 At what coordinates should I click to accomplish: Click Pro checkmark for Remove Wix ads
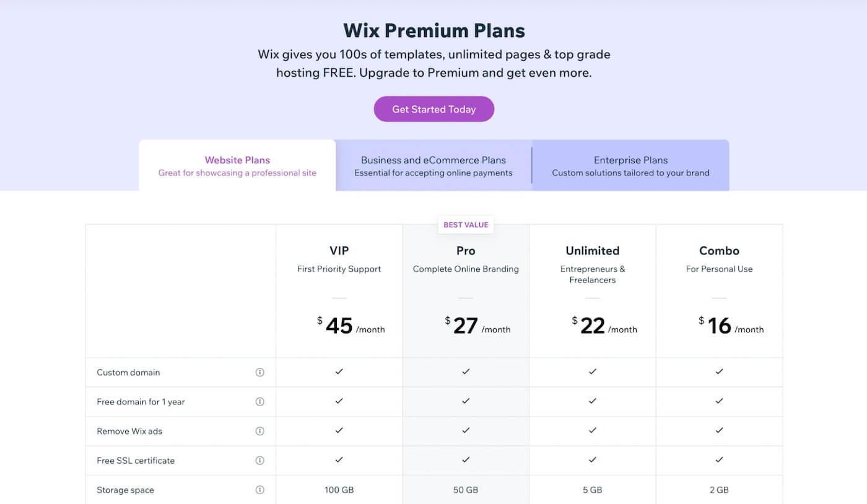466,430
